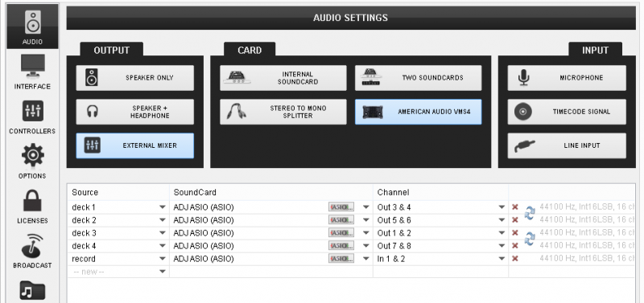Select External Mixer output option
This screenshot has width=644, height=303.
coord(134,145)
